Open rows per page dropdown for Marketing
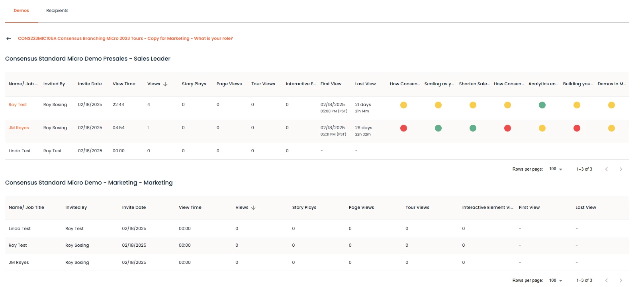The height and width of the screenshot is (287, 644). (556, 281)
